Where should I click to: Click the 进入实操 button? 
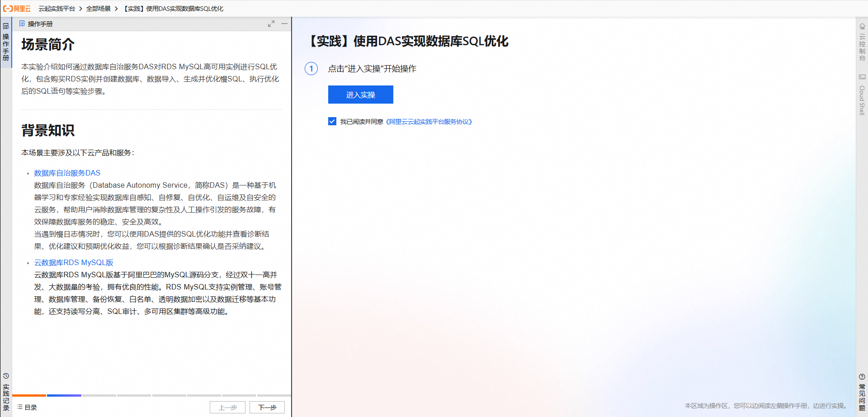point(361,95)
